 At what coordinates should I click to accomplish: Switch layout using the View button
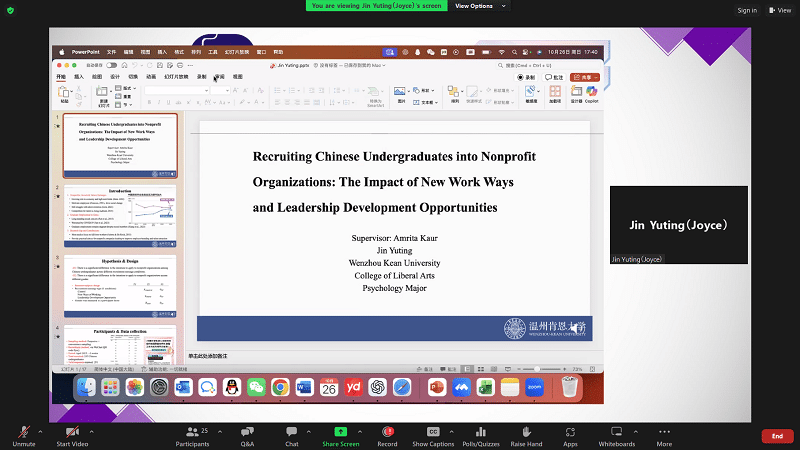click(x=779, y=10)
